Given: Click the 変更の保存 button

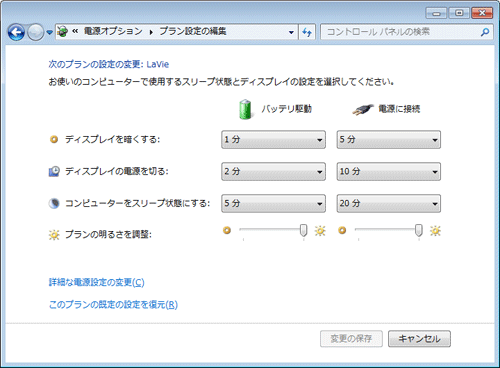Looking at the screenshot, I should click(x=351, y=339).
